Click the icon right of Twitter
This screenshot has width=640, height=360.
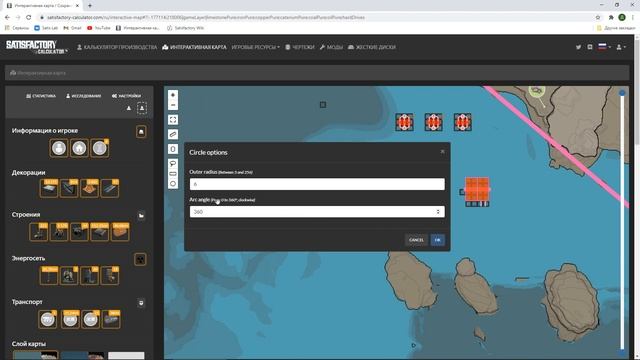(x=590, y=47)
